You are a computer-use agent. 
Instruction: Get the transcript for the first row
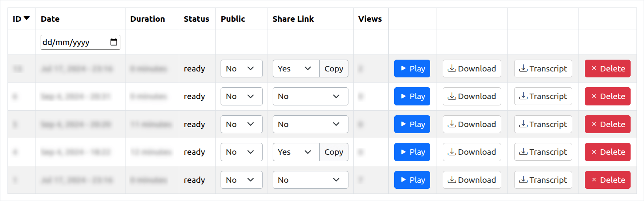pyautogui.click(x=543, y=69)
